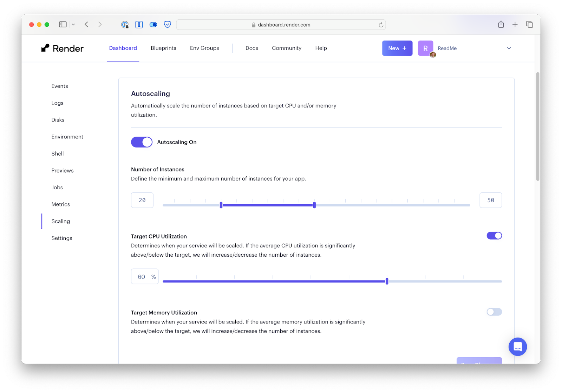Enable Target Memory Utilization toggle
This screenshot has height=392, width=562.
coord(494,312)
